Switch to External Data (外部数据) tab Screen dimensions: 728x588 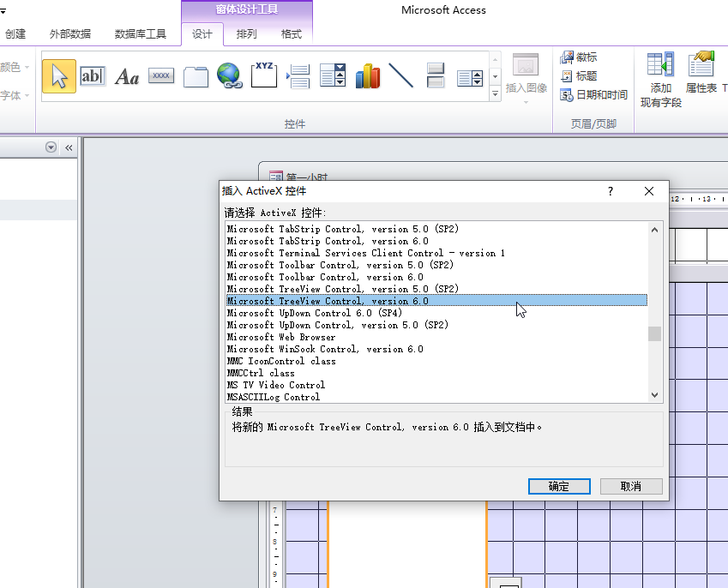click(70, 34)
